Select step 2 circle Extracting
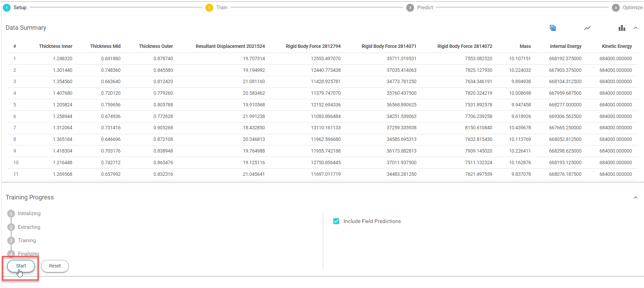 [11, 227]
